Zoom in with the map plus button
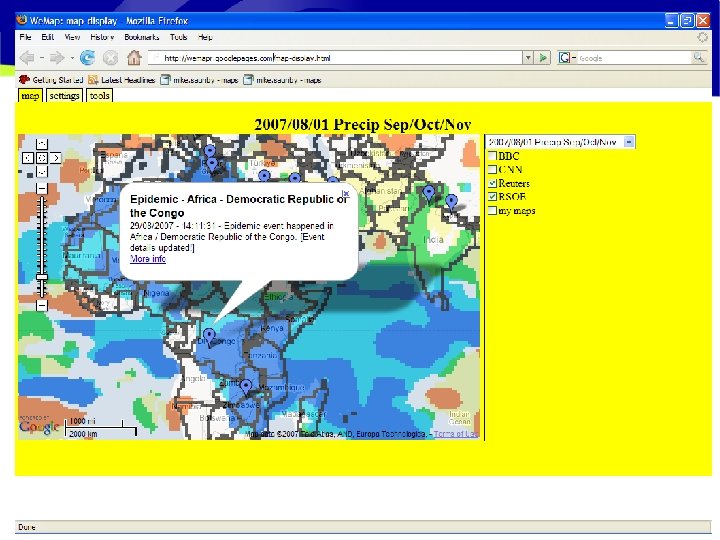 tap(42, 188)
